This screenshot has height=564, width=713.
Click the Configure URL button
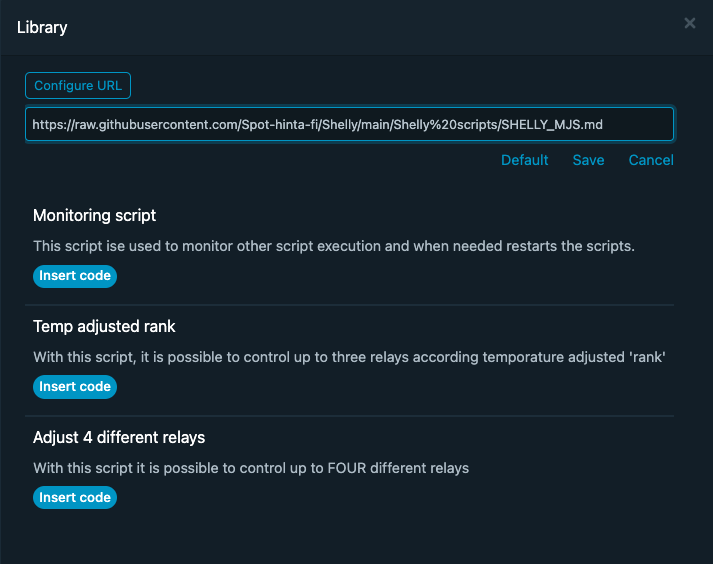click(x=78, y=86)
